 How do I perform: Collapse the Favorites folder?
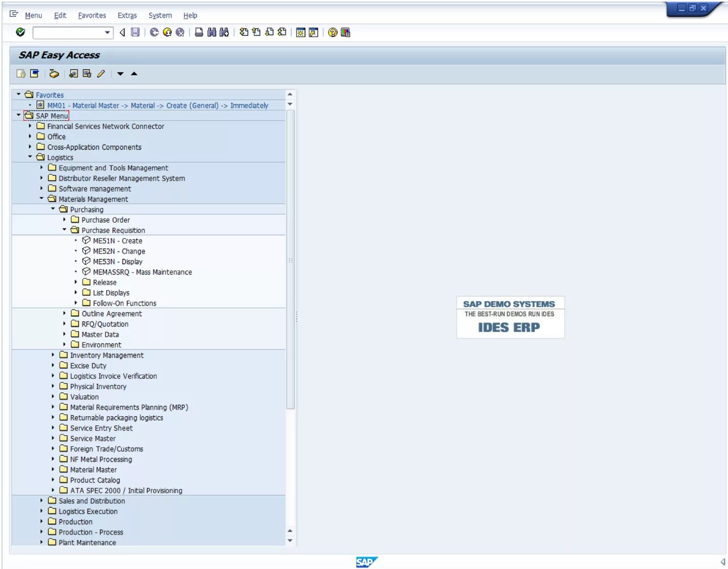19,94
